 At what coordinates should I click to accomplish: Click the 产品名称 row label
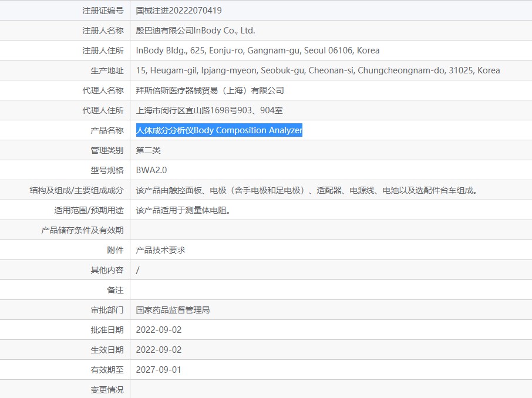click(107, 130)
